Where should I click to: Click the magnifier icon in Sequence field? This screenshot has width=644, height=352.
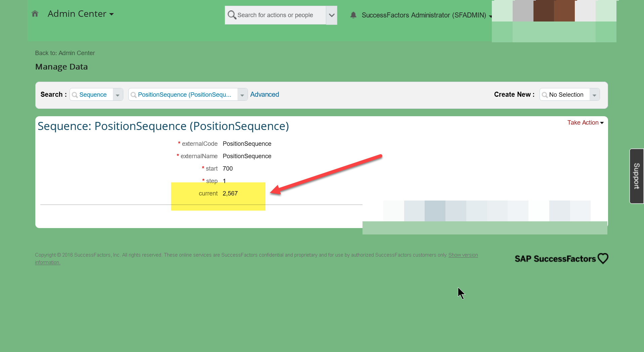(x=75, y=95)
